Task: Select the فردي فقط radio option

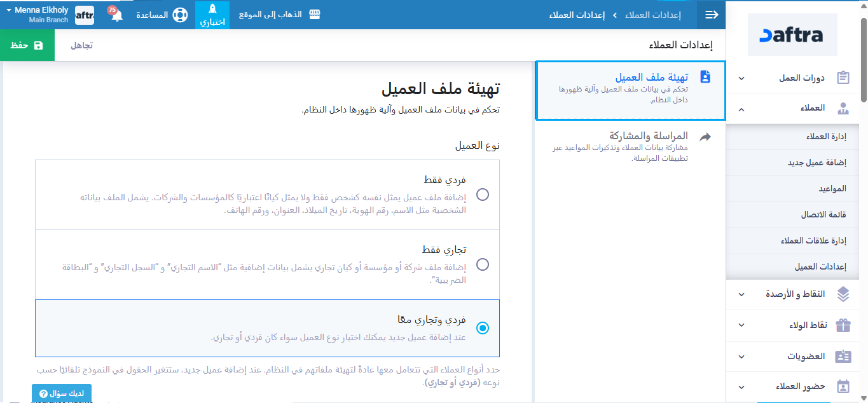Action: pos(483,195)
